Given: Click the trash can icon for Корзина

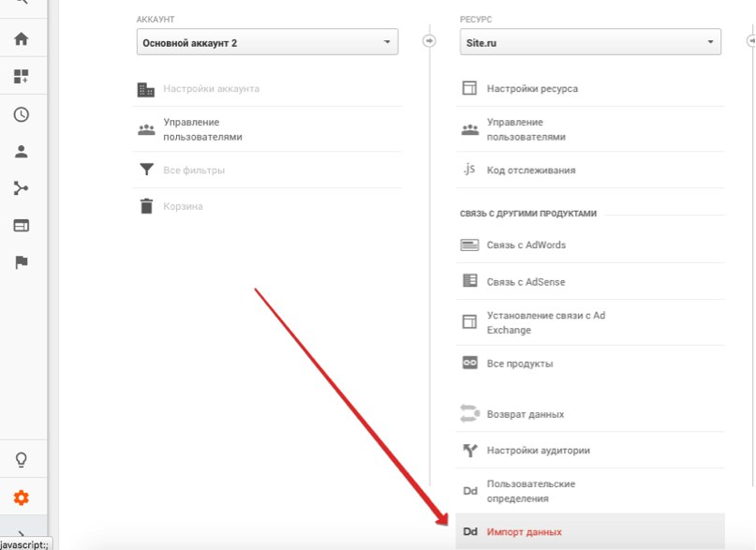Looking at the screenshot, I should tap(146, 206).
